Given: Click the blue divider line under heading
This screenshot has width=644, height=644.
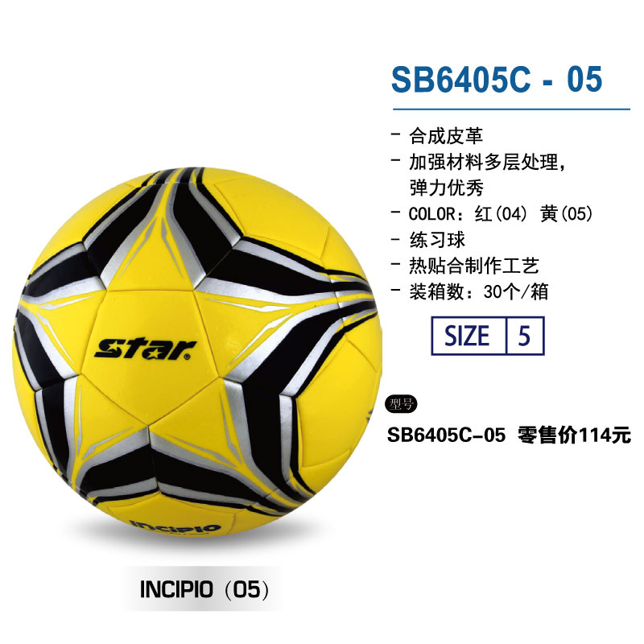Looking at the screenshot, I should coord(511,109).
